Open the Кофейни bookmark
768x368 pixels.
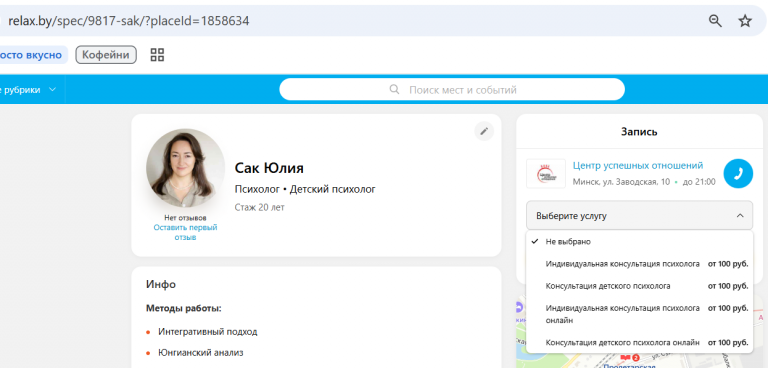(106, 54)
